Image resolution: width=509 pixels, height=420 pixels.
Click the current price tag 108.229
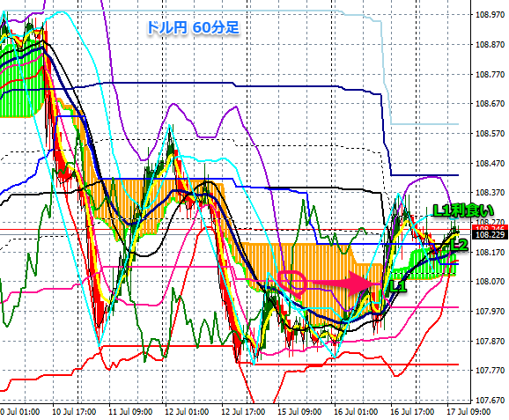[490, 235]
